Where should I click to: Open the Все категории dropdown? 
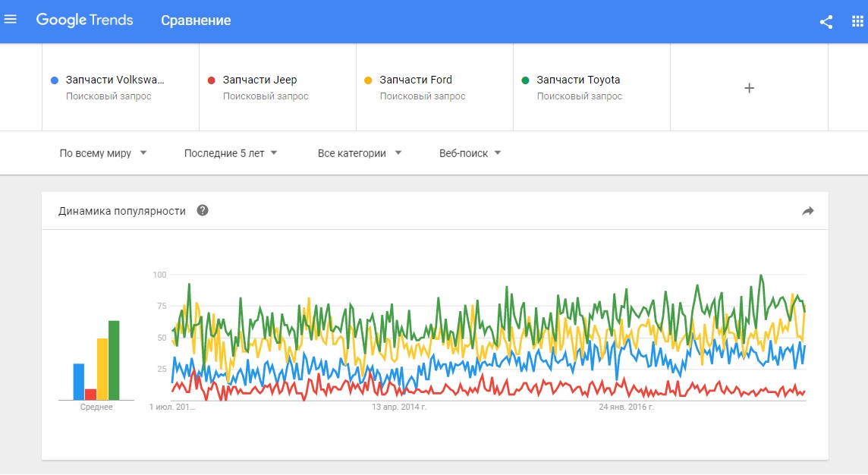click(x=360, y=153)
